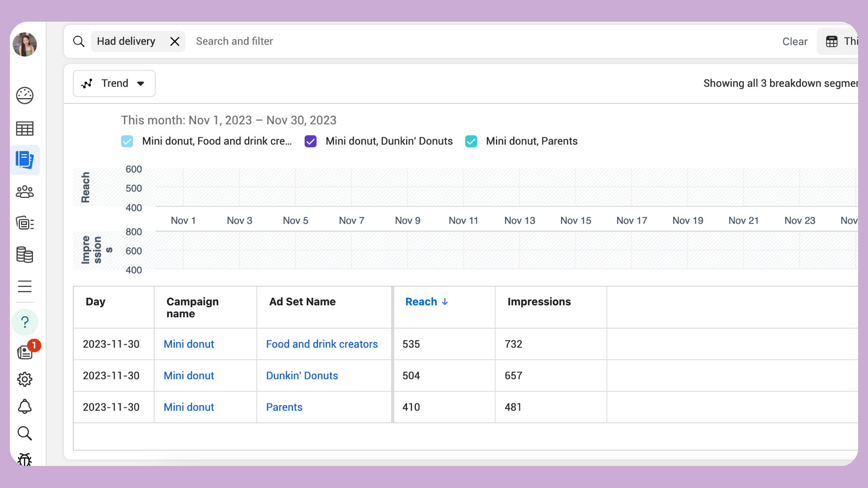868x488 pixels.
Task: Open the news icon with notification badge
Action: (x=25, y=352)
